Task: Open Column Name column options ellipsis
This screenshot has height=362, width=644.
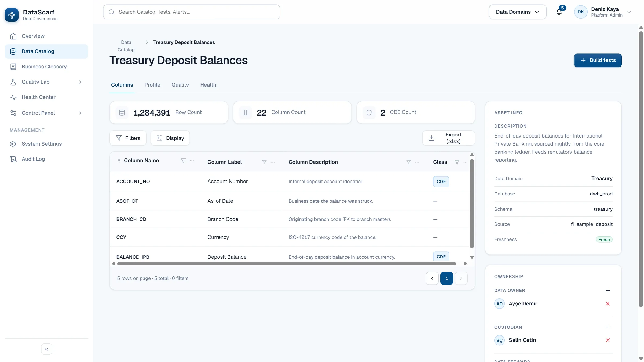Action: tap(192, 160)
